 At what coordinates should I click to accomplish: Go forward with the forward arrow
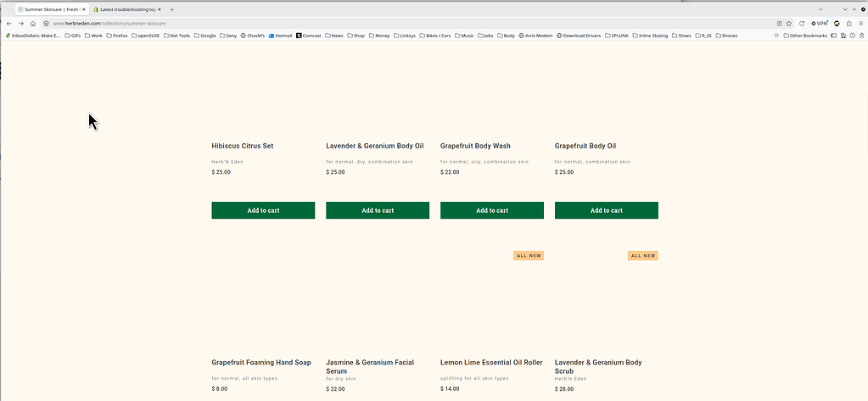coord(21,24)
